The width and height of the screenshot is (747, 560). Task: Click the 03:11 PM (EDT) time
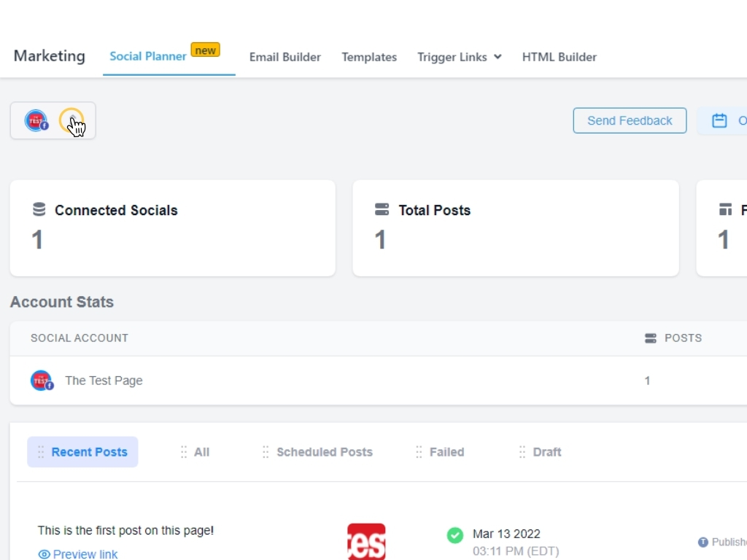[516, 551]
